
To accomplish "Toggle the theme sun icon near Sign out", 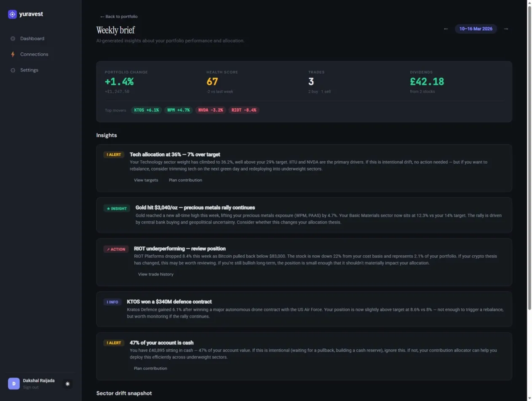I will (x=67, y=384).
